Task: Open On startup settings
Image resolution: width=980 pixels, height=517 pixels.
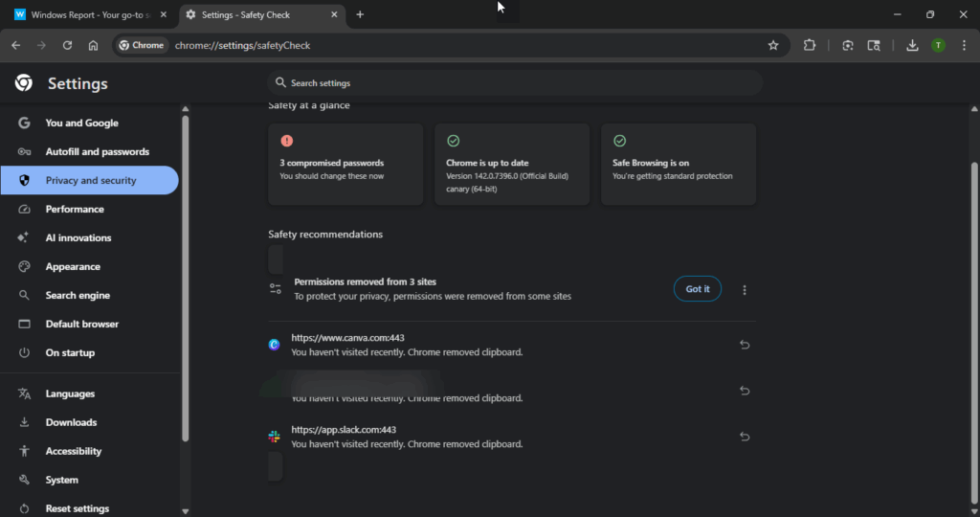Action: point(89,352)
